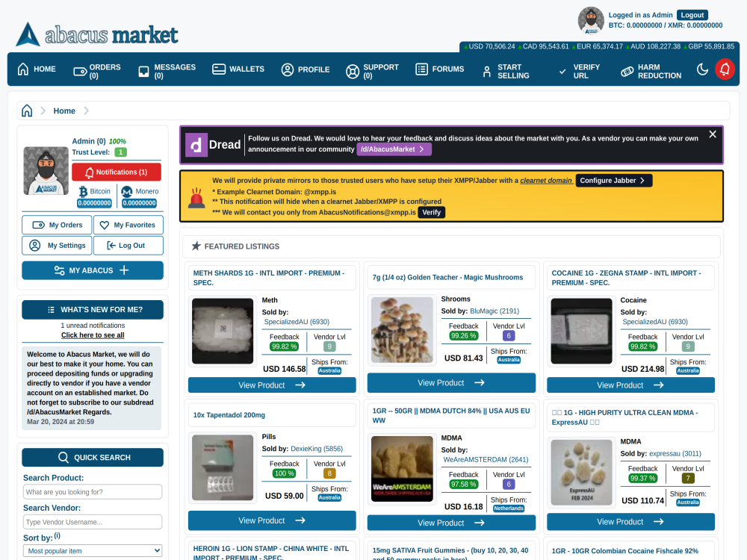The width and height of the screenshot is (747, 560).
Task: Click the '1 unread notifications' text
Action: (93, 326)
